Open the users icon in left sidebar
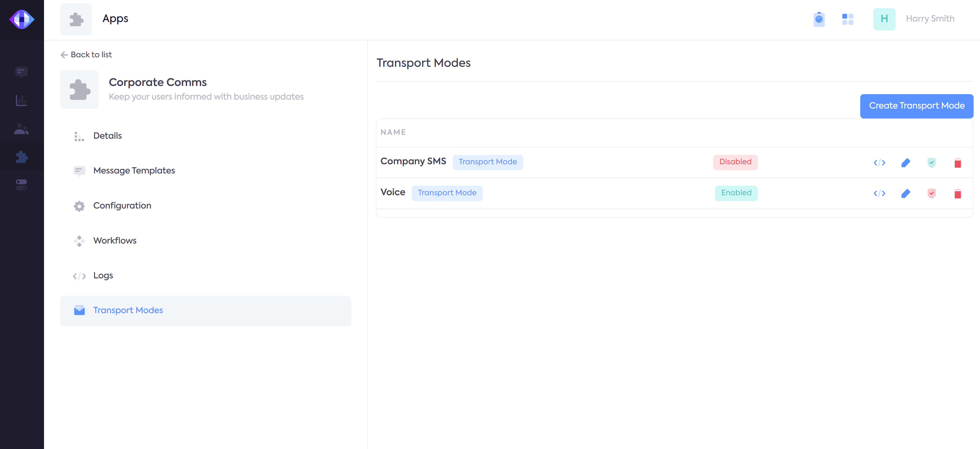980x449 pixels. tap(21, 129)
